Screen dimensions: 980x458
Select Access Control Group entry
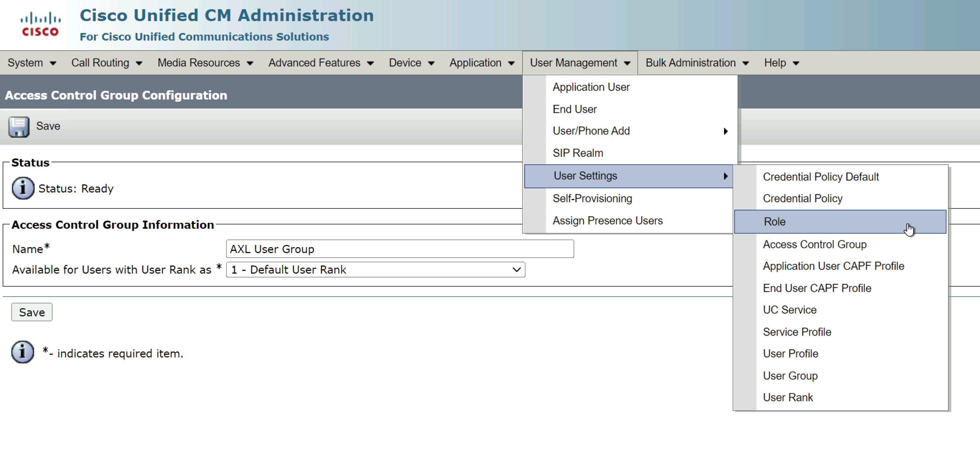(840, 244)
